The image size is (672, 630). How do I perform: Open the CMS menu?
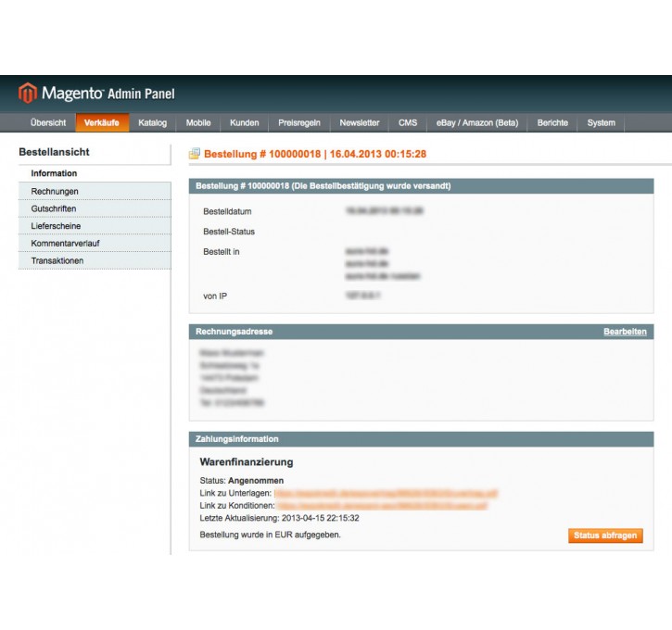coord(408,123)
